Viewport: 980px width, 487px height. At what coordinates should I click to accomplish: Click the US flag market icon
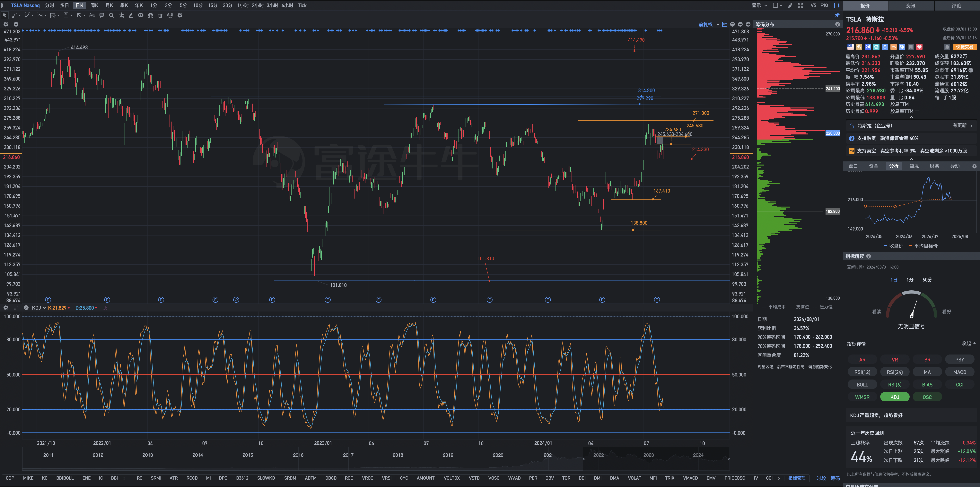pos(851,47)
